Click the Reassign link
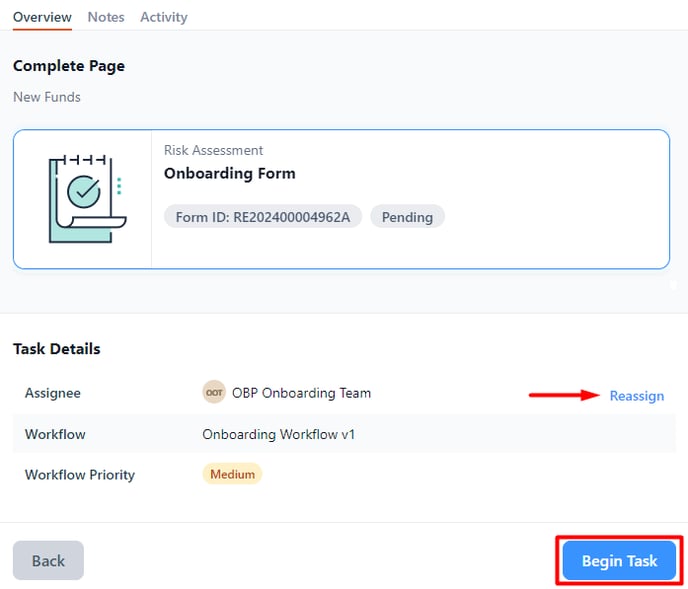The height and width of the screenshot is (589, 688). pyautogui.click(x=637, y=396)
